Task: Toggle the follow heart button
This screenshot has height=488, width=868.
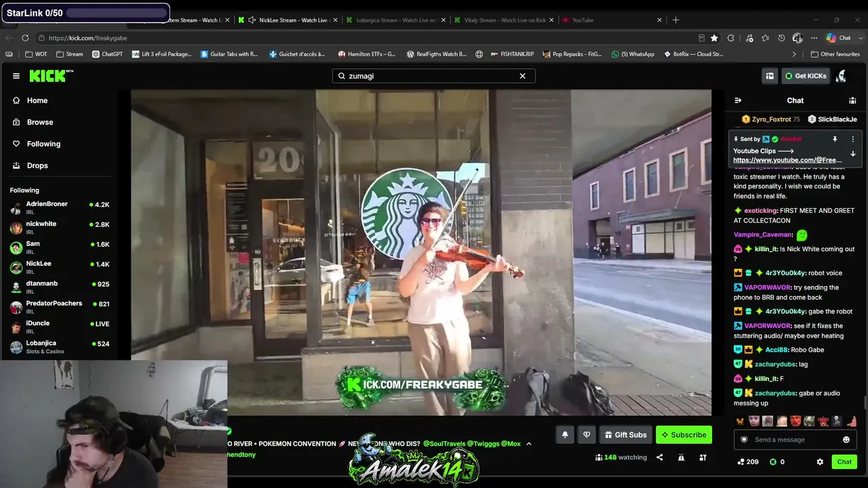Action: coord(587,434)
